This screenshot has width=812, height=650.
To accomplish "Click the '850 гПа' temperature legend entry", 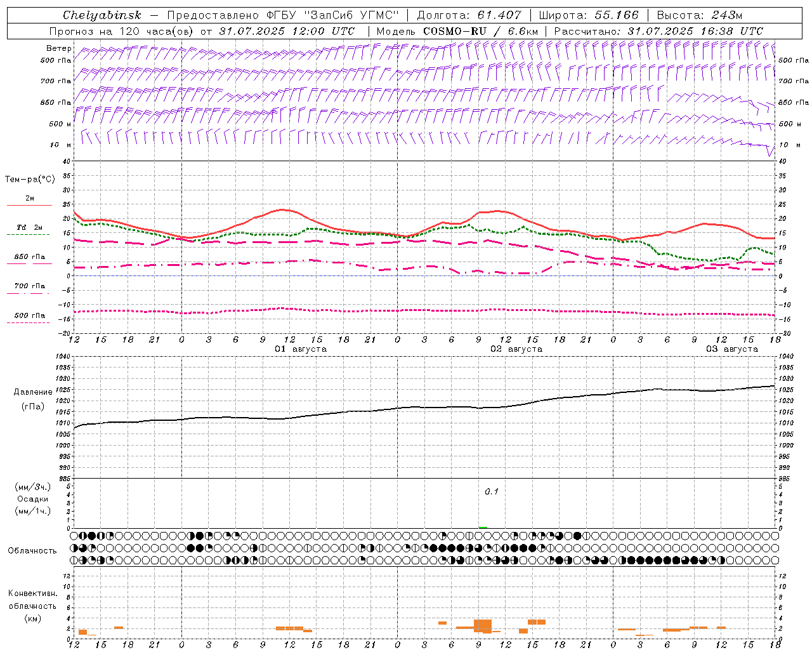I will point(30,257).
